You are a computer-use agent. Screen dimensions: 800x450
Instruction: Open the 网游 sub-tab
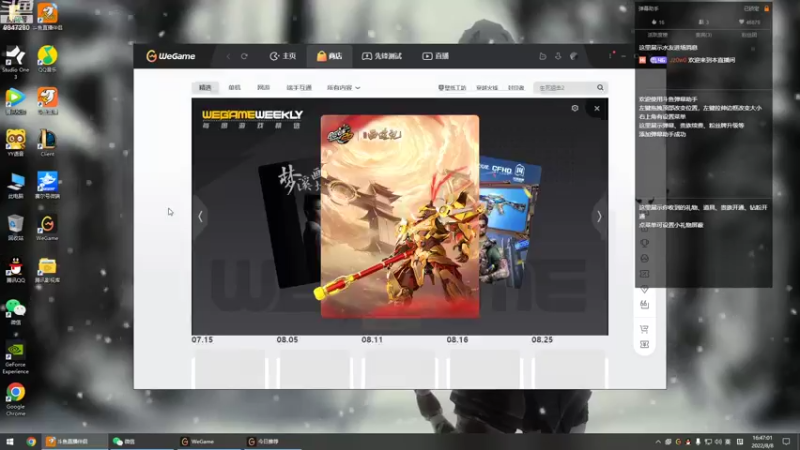(x=263, y=88)
